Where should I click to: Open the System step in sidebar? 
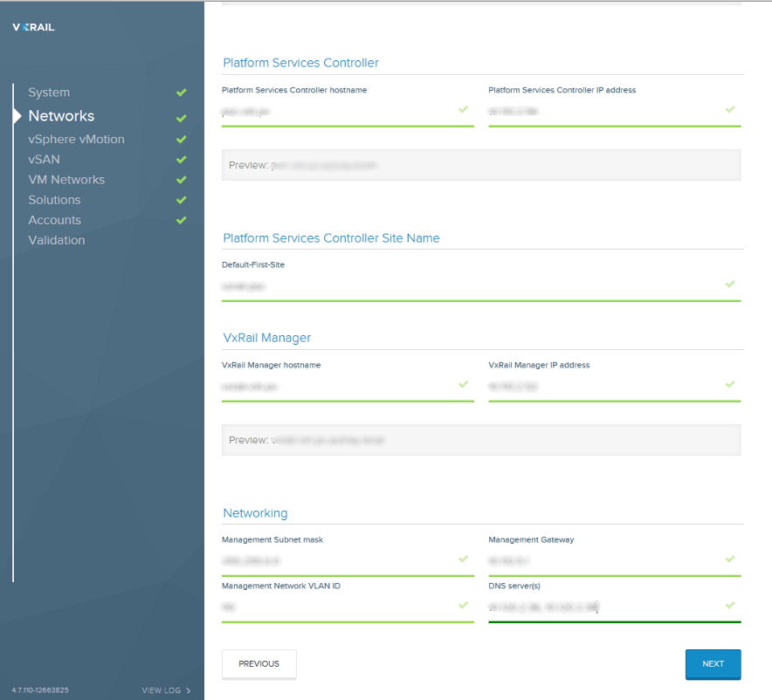point(49,93)
